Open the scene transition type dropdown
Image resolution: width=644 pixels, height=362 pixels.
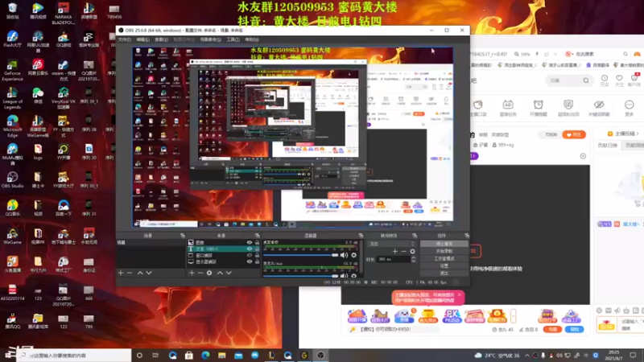pos(393,244)
